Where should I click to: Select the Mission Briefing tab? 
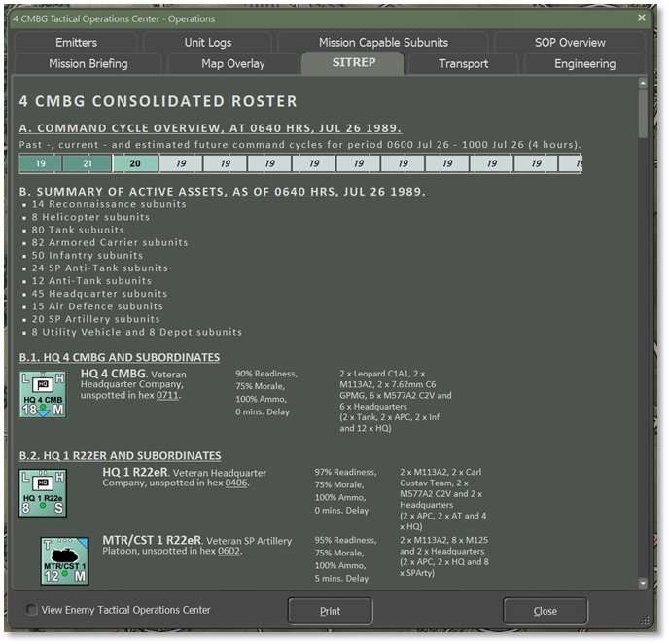(x=88, y=64)
